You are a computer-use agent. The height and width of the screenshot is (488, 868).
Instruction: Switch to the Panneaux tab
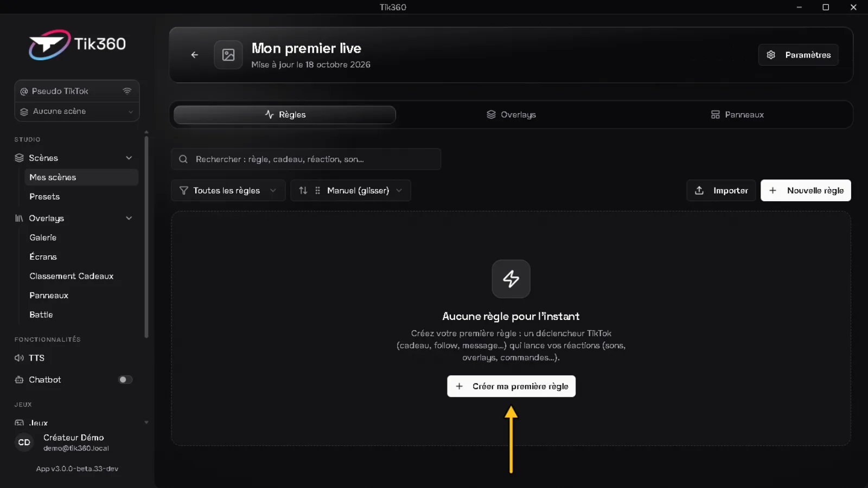point(737,115)
